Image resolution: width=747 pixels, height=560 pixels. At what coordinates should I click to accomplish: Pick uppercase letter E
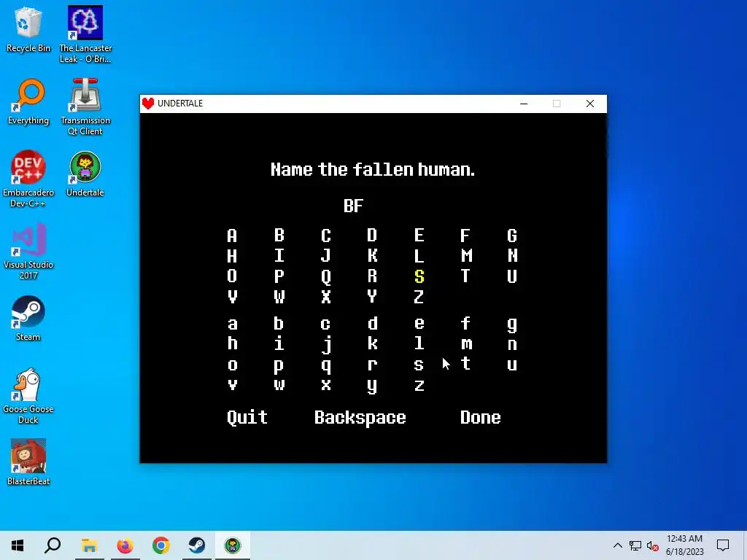point(419,236)
